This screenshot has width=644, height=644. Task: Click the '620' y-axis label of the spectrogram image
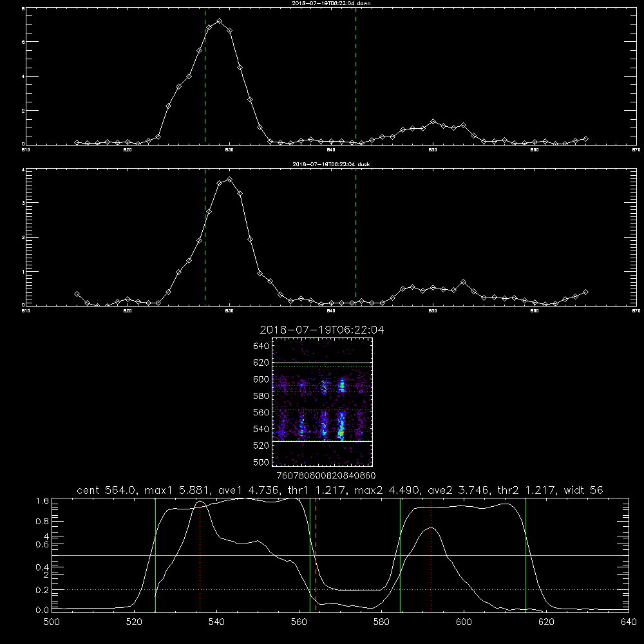(261, 363)
